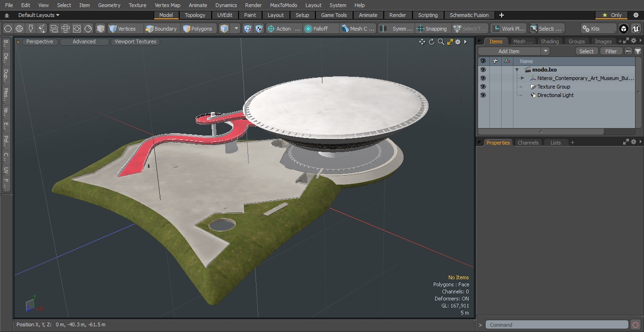Click the cross-shaped cube unwrap icon
The image size is (644, 332).
pos(66,29)
